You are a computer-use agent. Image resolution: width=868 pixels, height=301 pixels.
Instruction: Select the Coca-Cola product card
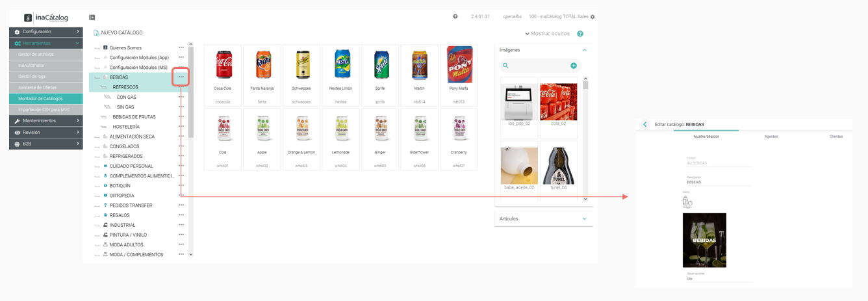pos(223,75)
